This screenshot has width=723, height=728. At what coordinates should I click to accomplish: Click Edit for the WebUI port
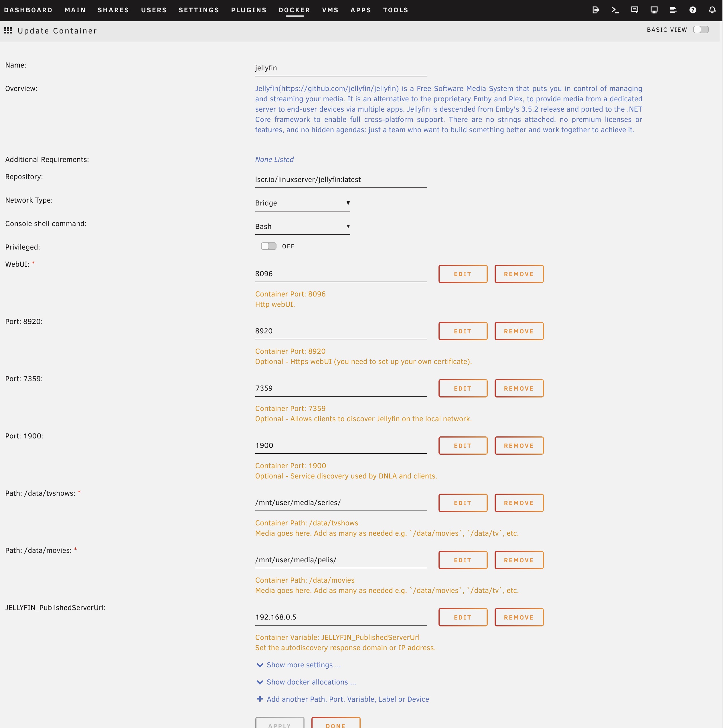(x=463, y=274)
